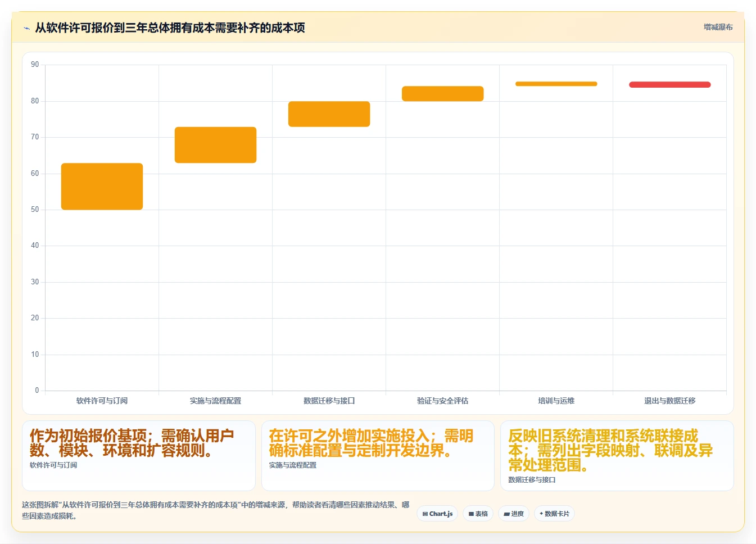The height and width of the screenshot is (544, 756).
Task: Click the 数据迁移与接口 caption in third card
Action: (x=532, y=480)
